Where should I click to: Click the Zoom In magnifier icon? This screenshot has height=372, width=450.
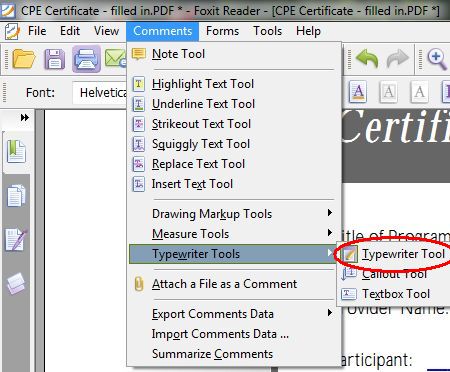(x=437, y=59)
